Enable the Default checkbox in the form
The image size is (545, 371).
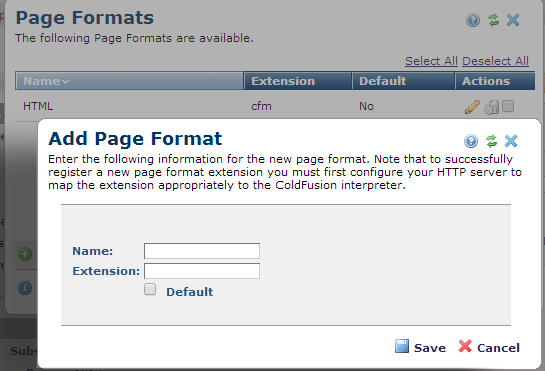150,289
